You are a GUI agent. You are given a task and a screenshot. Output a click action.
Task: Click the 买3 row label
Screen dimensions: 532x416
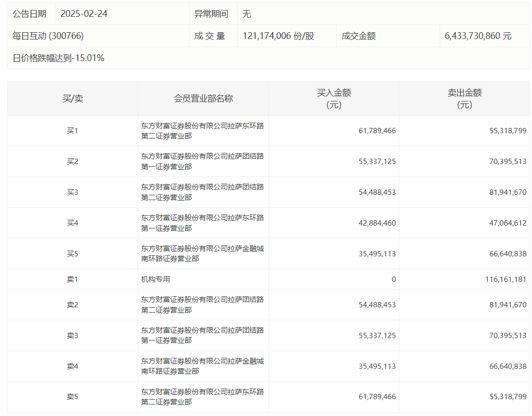click(x=73, y=192)
